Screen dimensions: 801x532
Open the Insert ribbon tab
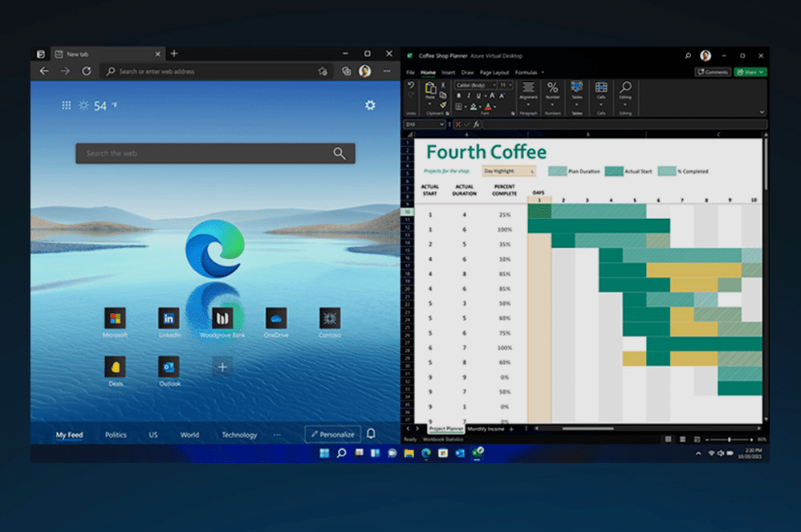coord(448,72)
